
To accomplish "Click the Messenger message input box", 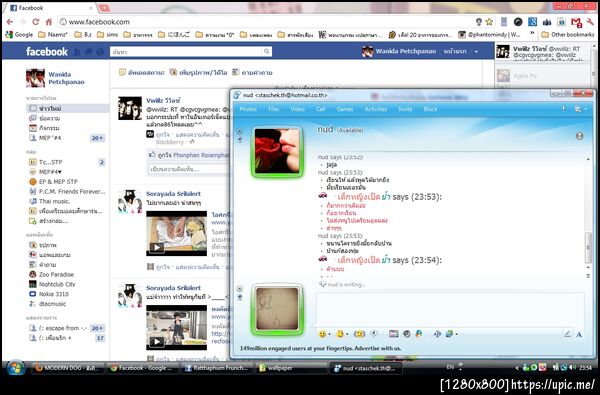I will tap(450, 309).
